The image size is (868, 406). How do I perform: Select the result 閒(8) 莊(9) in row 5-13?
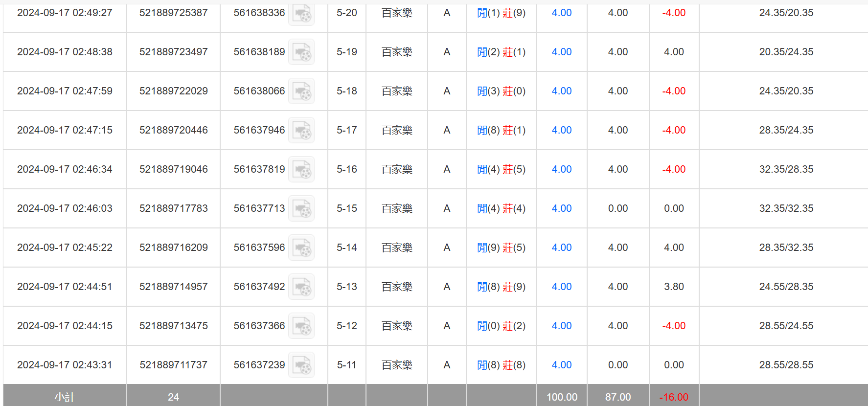pyautogui.click(x=501, y=287)
